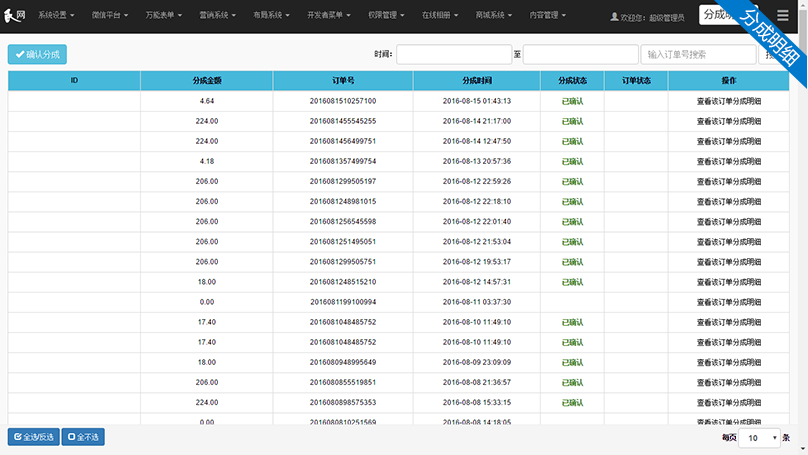Open the 营销系统 menu

coord(220,16)
